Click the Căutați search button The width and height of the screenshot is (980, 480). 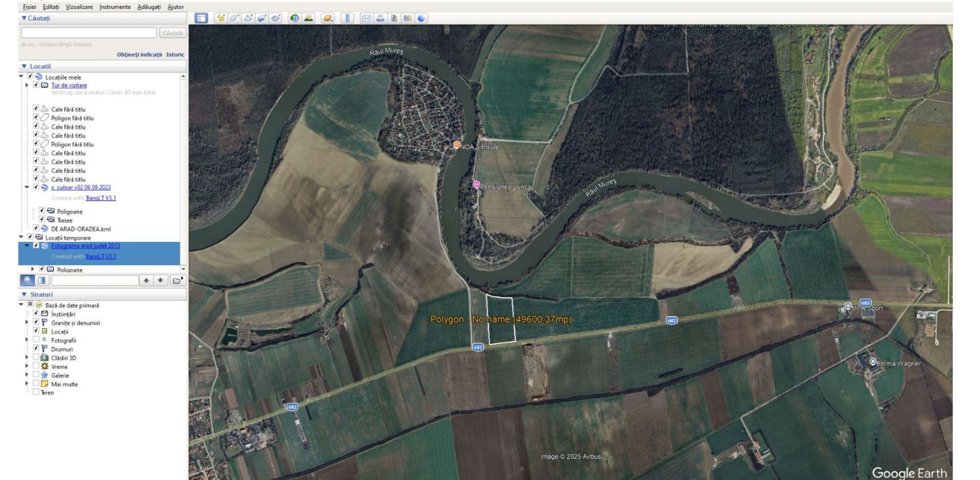click(173, 33)
